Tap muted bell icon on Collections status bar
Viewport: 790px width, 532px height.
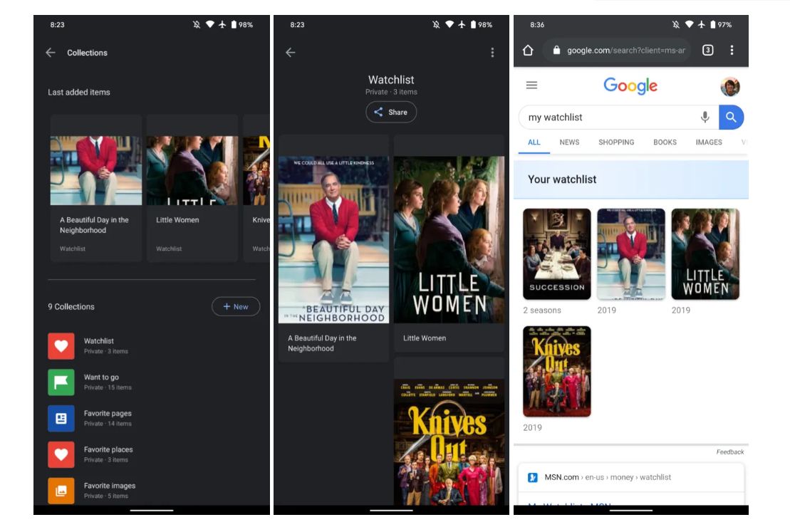pos(197,25)
